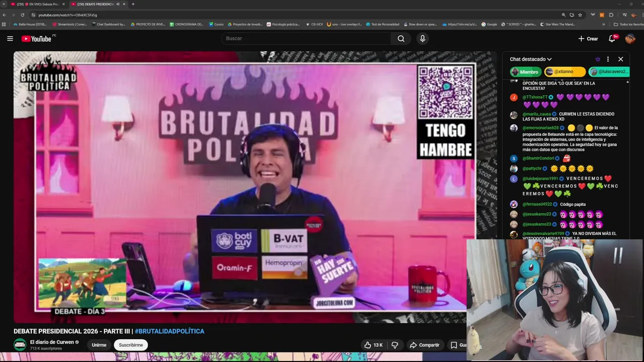Bookmark this page with the star
Viewport: 644px width, 362px height.
click(x=580, y=15)
